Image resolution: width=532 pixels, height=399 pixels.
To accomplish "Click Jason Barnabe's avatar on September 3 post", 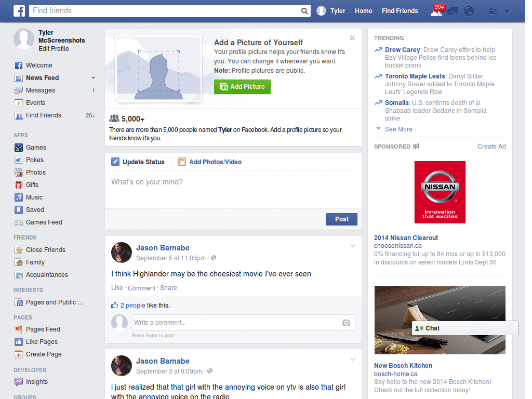I will click(122, 366).
